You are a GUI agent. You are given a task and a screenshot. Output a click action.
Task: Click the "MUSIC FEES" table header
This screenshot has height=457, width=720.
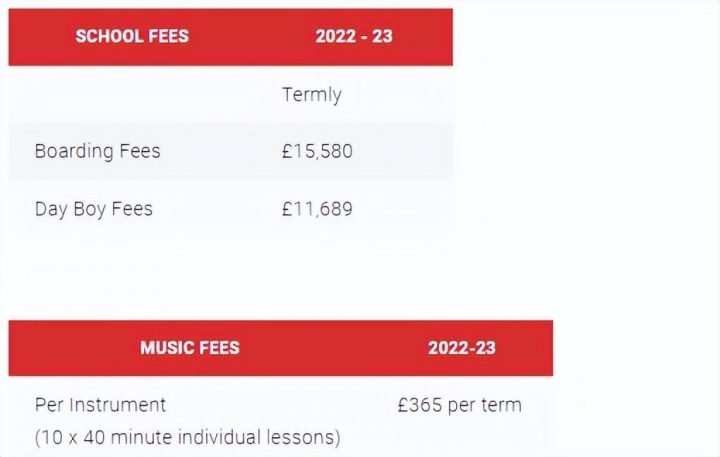190,348
